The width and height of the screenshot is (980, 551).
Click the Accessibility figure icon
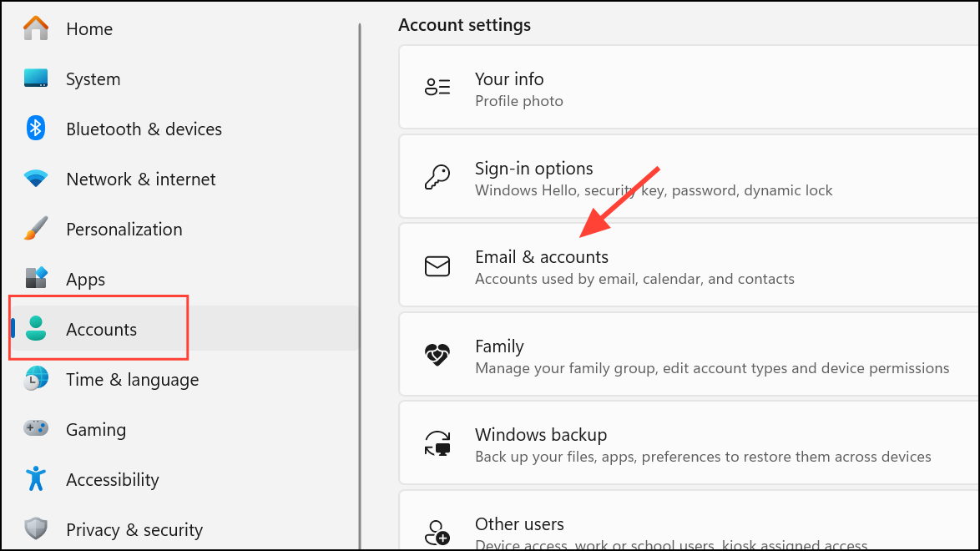pyautogui.click(x=36, y=478)
